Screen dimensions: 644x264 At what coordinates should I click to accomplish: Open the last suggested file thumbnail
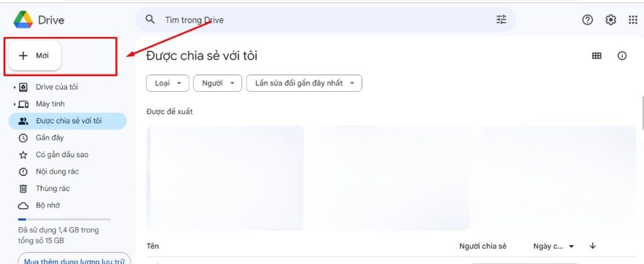[x=557, y=178]
